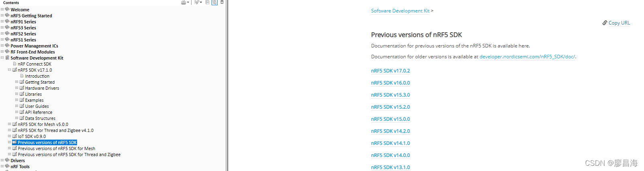Click the book icon beside Data Structures
The width and height of the screenshot is (644, 171).
(x=22, y=118)
